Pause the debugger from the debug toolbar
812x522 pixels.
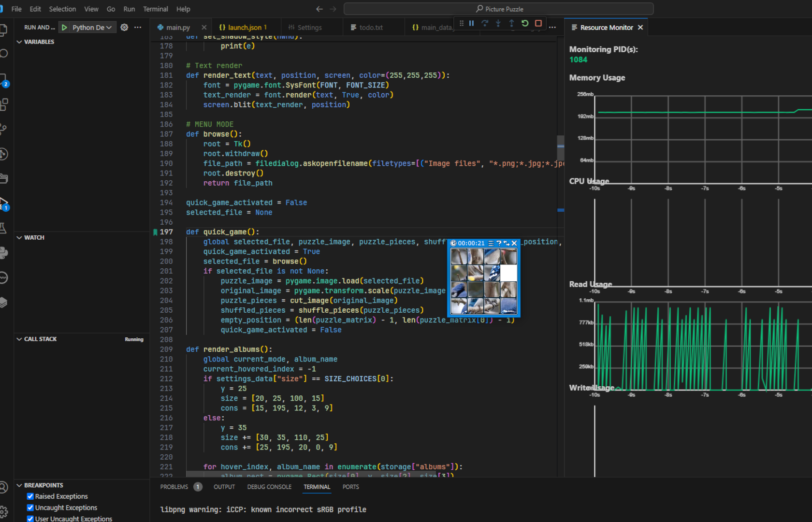tap(471, 23)
